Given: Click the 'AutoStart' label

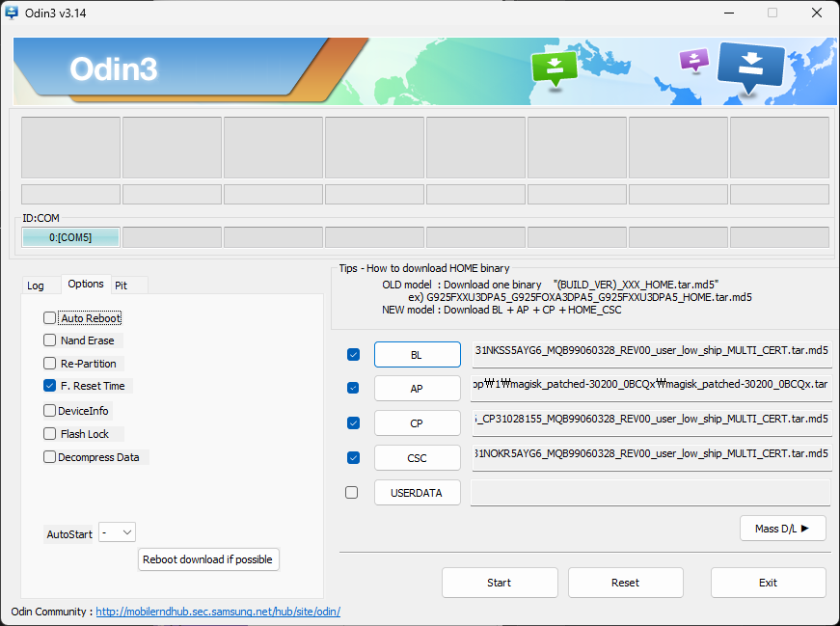Looking at the screenshot, I should click(x=69, y=534).
